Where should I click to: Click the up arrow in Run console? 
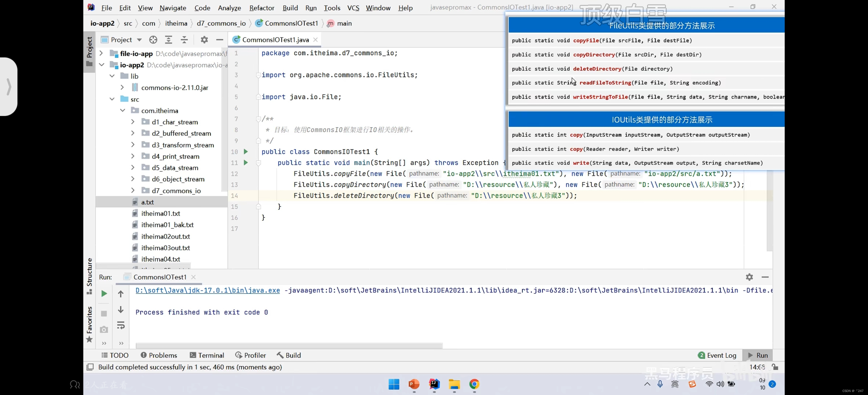[121, 294]
